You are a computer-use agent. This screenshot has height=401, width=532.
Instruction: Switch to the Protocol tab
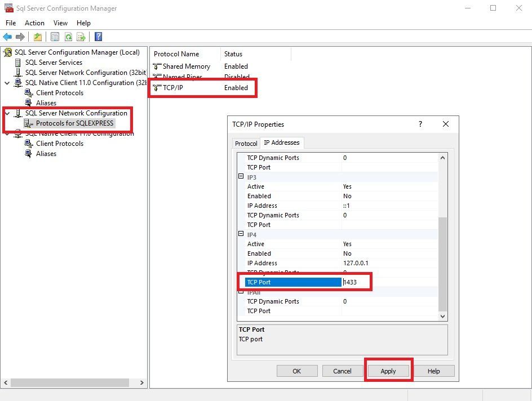(246, 144)
